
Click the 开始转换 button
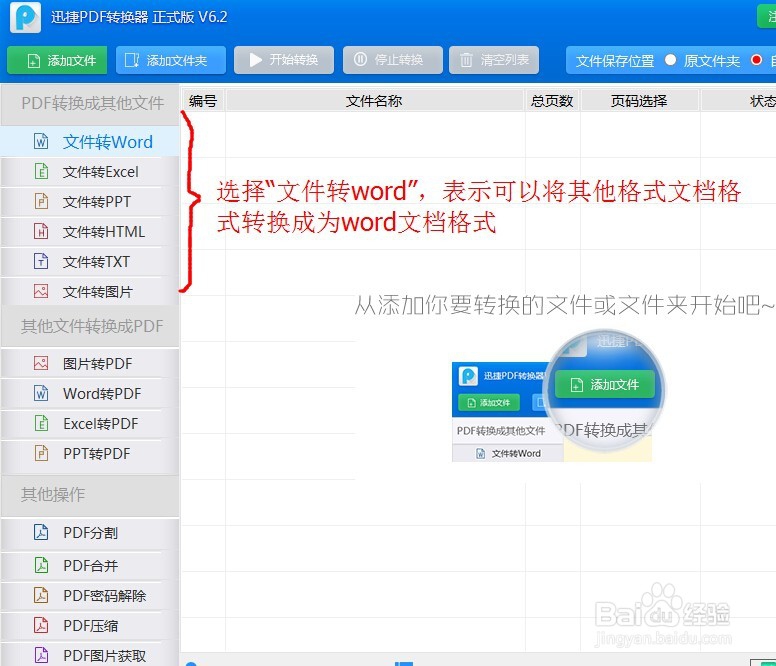coord(284,60)
